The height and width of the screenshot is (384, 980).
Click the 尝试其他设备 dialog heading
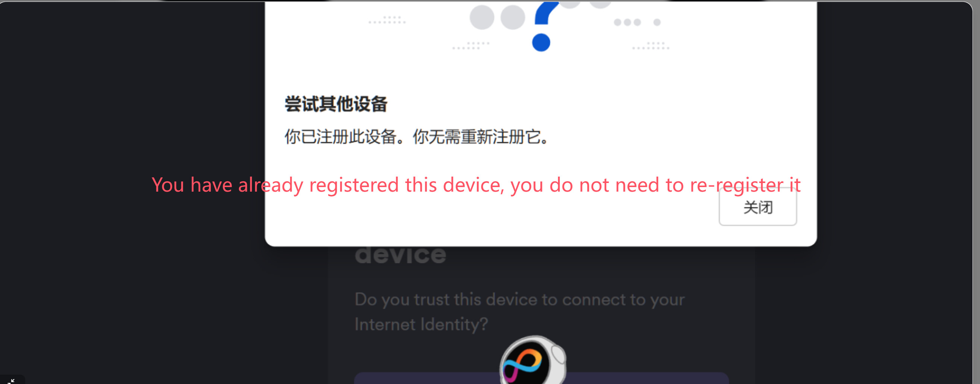click(336, 104)
